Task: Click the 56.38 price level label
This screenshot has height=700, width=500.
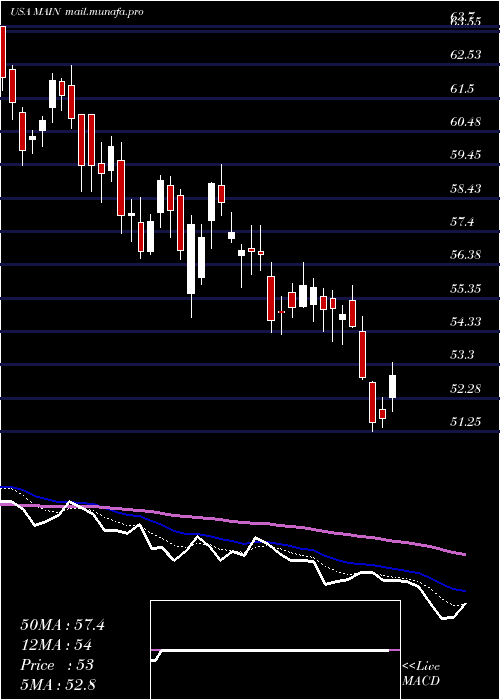Action: tap(465, 255)
